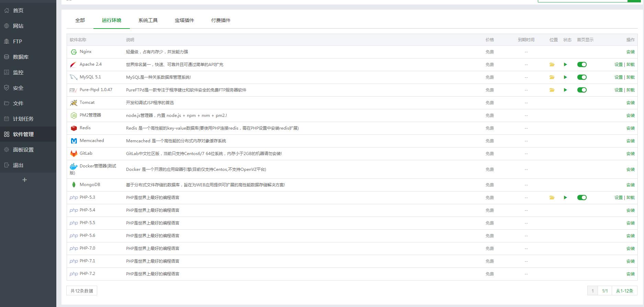Screen dimensions: 644x307
Task: Click the plus icon in the sidebar
Action: tap(24, 180)
